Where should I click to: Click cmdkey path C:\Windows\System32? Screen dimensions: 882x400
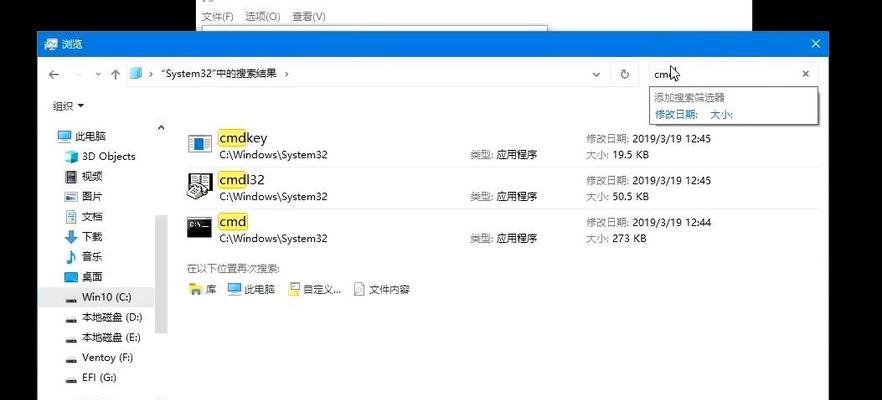pyautogui.click(x=273, y=155)
